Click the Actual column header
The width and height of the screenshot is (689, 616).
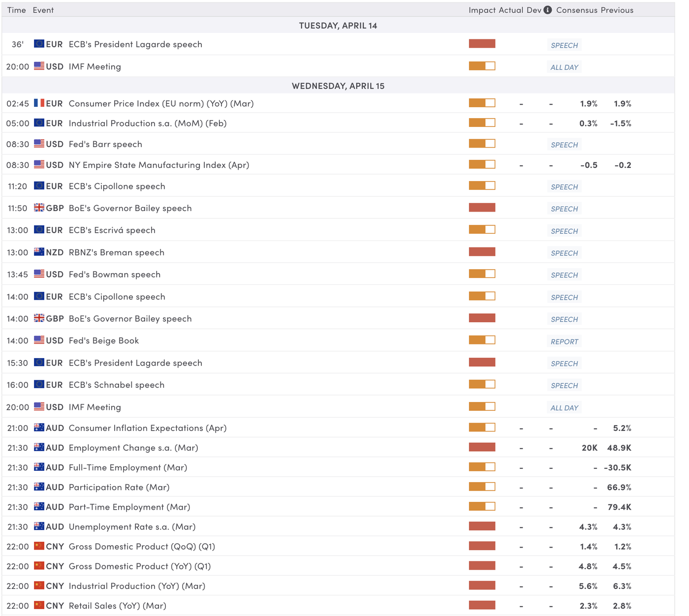pyautogui.click(x=511, y=10)
